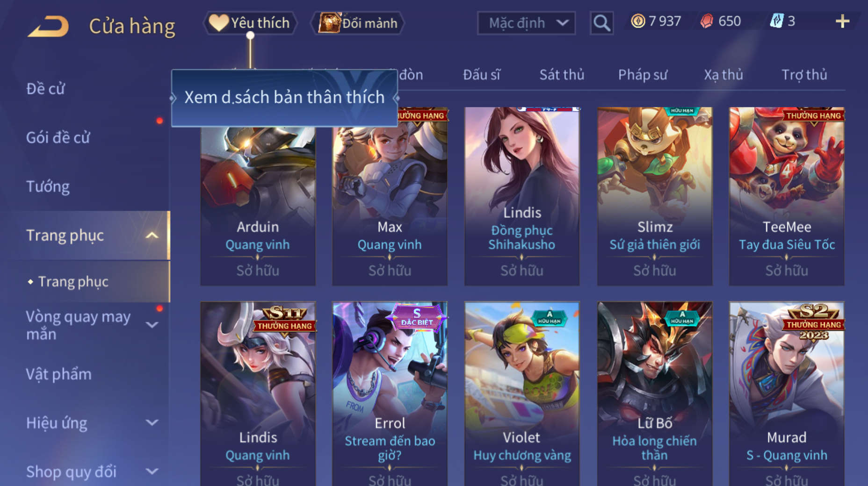Open Yêu thích heart favorites

click(250, 23)
